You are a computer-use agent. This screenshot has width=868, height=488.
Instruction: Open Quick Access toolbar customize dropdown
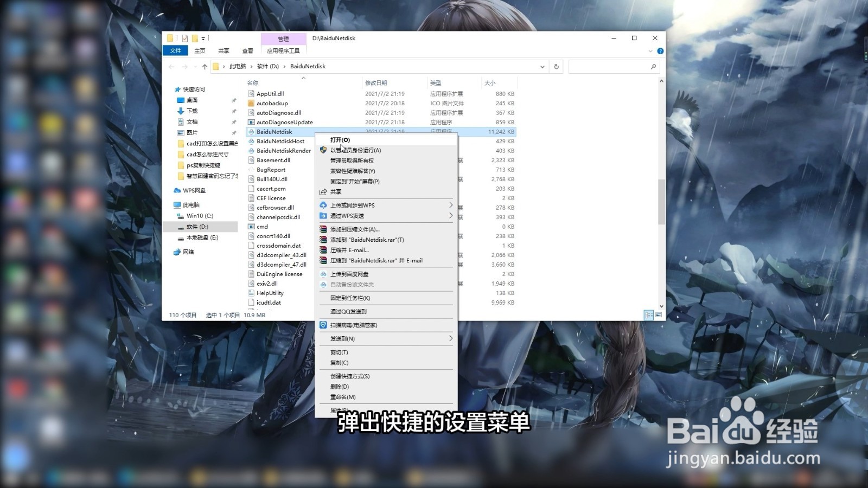tap(203, 38)
